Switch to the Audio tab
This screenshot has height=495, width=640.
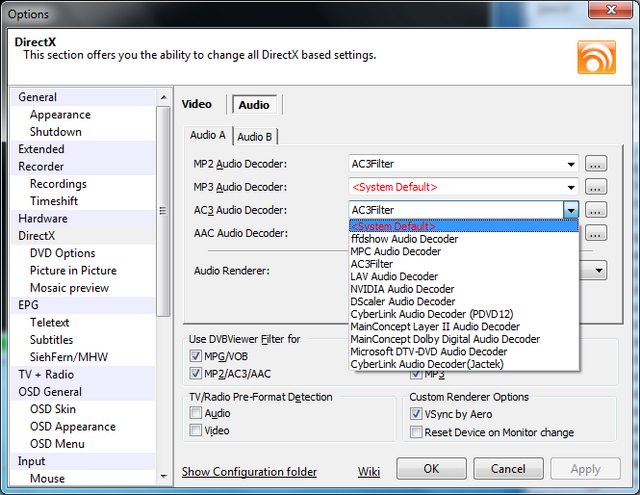point(254,105)
